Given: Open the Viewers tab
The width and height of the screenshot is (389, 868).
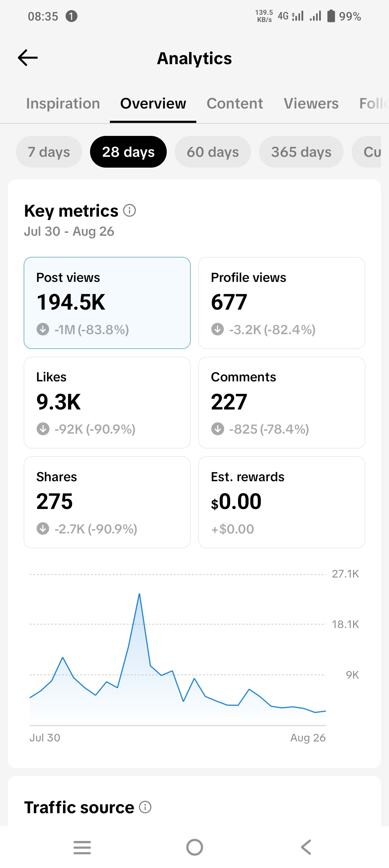Looking at the screenshot, I should (311, 103).
